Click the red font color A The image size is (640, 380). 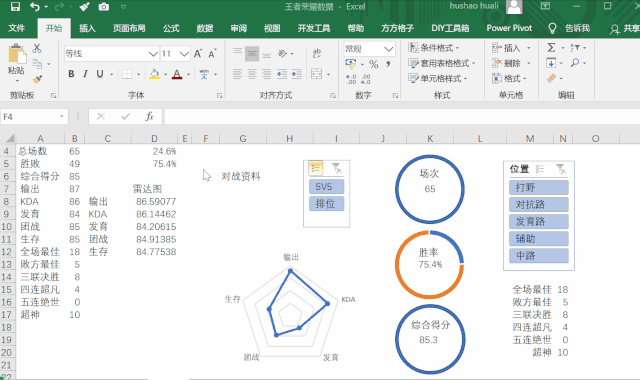click(x=177, y=74)
